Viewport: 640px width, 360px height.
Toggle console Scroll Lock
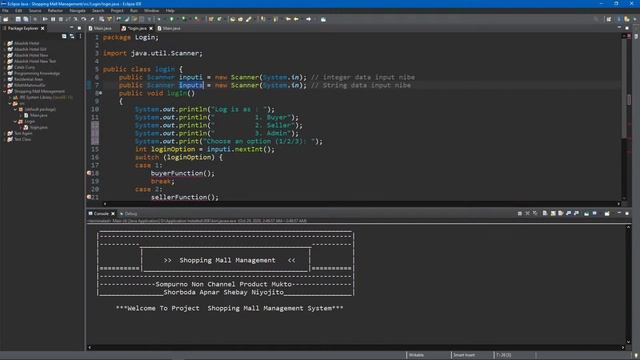click(x=553, y=213)
